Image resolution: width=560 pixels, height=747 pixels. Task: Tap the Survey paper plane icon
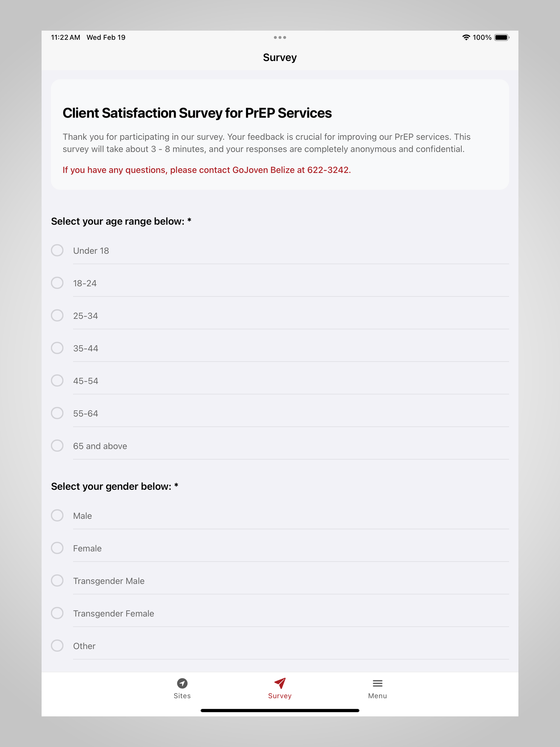pyautogui.click(x=280, y=683)
